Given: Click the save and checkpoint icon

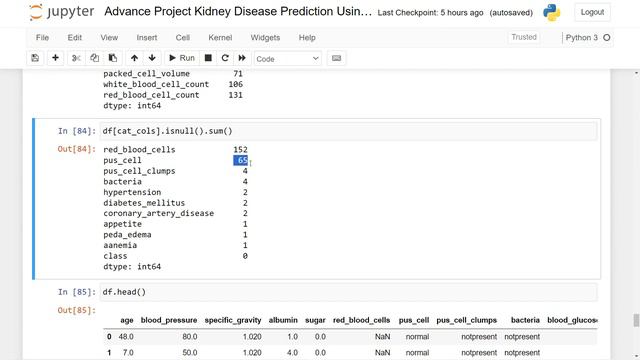Looking at the screenshot, I should tap(35, 58).
